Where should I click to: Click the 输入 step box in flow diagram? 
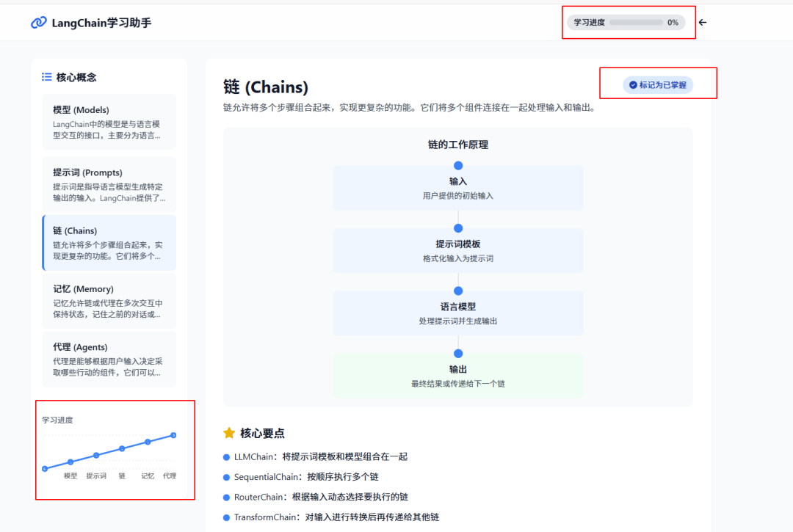click(458, 188)
